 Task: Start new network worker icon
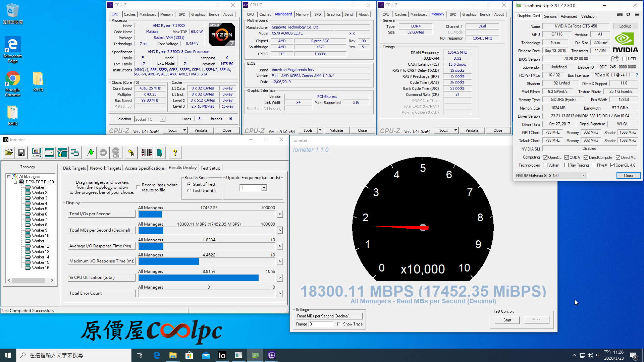(62, 153)
